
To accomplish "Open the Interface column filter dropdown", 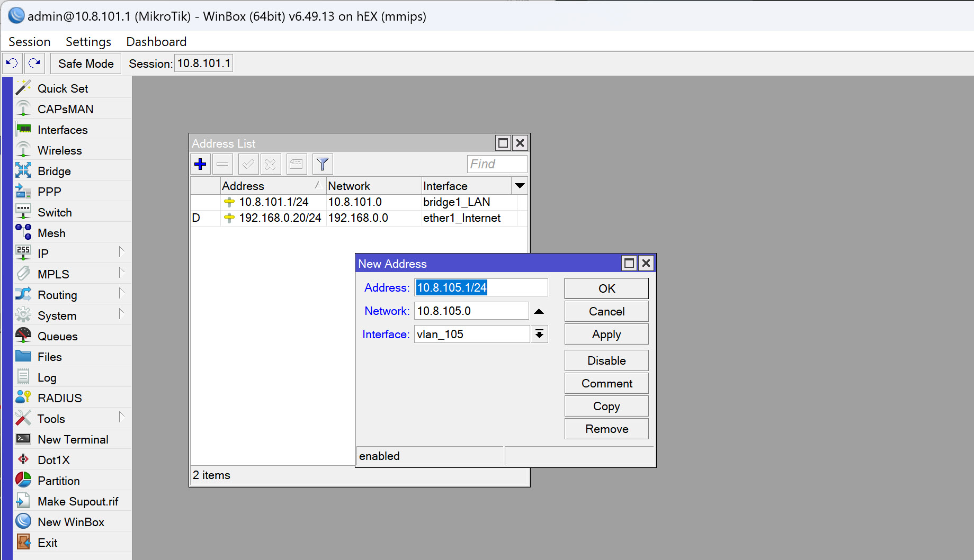I will [x=520, y=186].
